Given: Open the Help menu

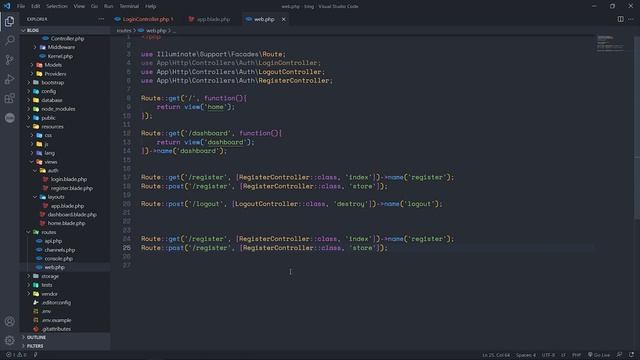Looking at the screenshot, I should (x=151, y=6).
